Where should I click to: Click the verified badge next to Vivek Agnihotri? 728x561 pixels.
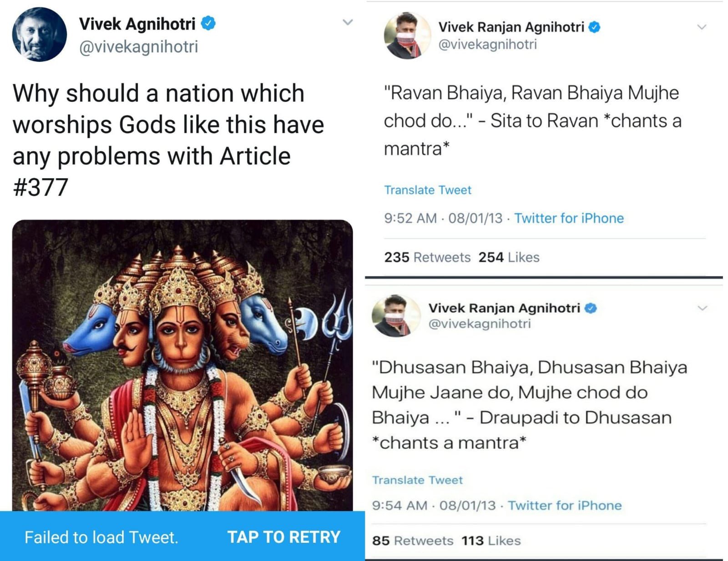(208, 23)
